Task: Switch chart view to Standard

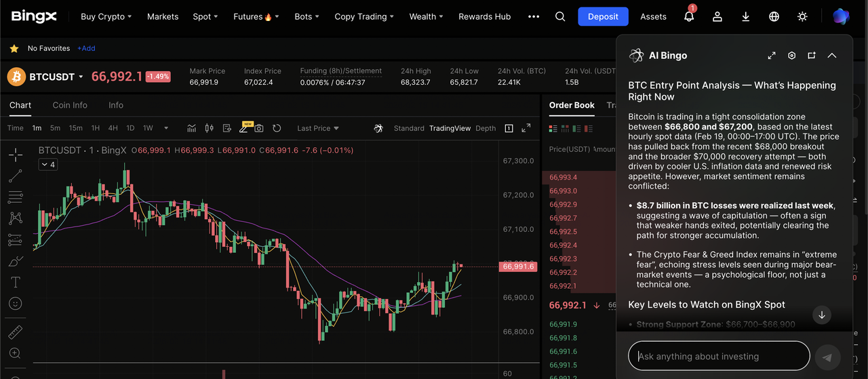Action: [x=408, y=128]
